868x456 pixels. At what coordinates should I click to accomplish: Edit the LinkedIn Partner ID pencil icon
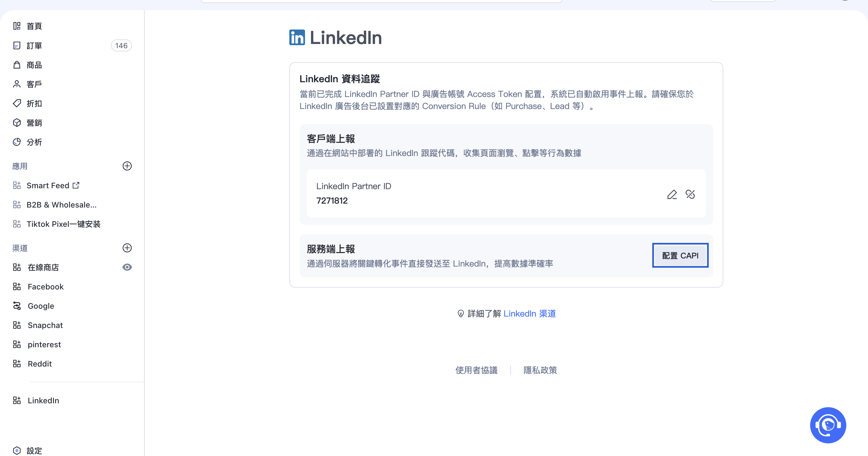[x=672, y=194]
